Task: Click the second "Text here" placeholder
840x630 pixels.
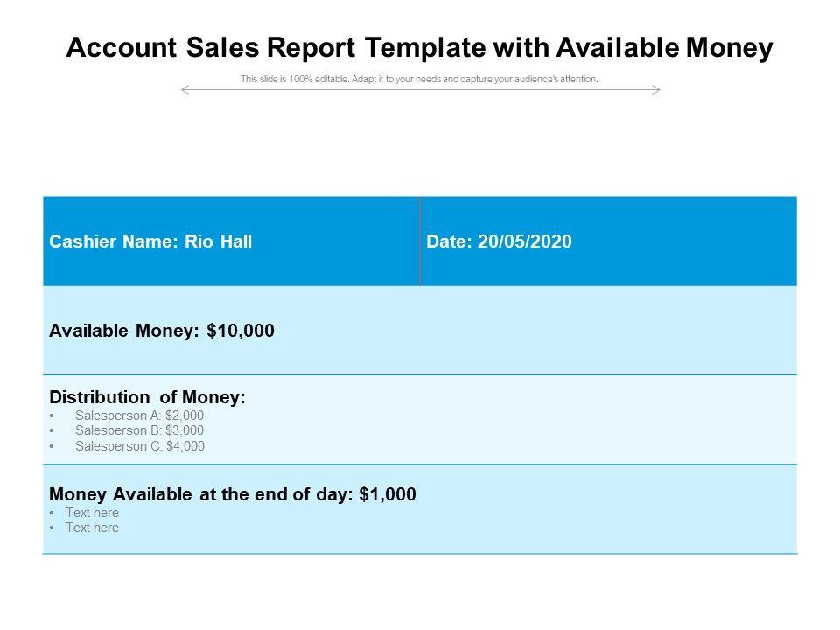Action: click(x=92, y=528)
